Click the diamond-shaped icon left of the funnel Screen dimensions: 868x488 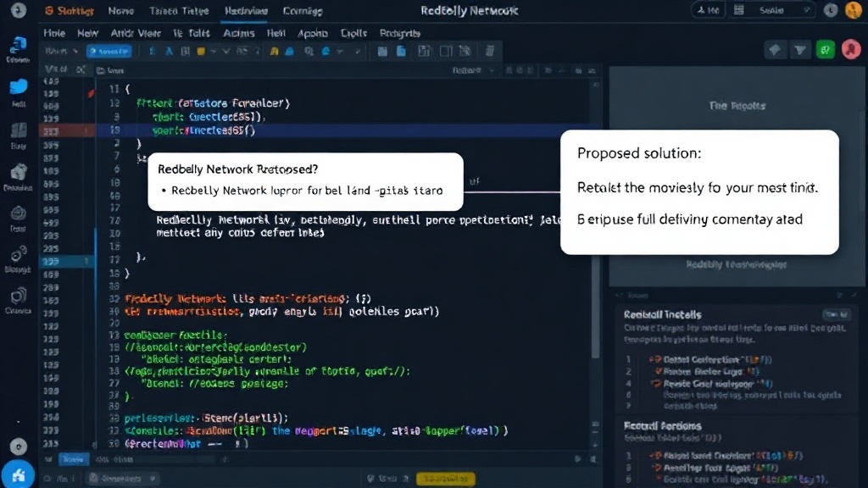pyautogui.click(x=775, y=50)
